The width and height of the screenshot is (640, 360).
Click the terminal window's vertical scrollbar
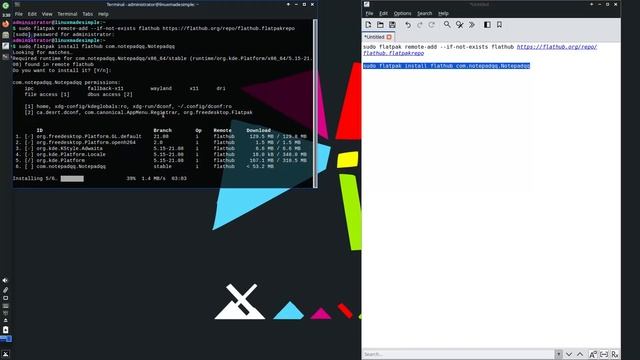click(x=315, y=103)
